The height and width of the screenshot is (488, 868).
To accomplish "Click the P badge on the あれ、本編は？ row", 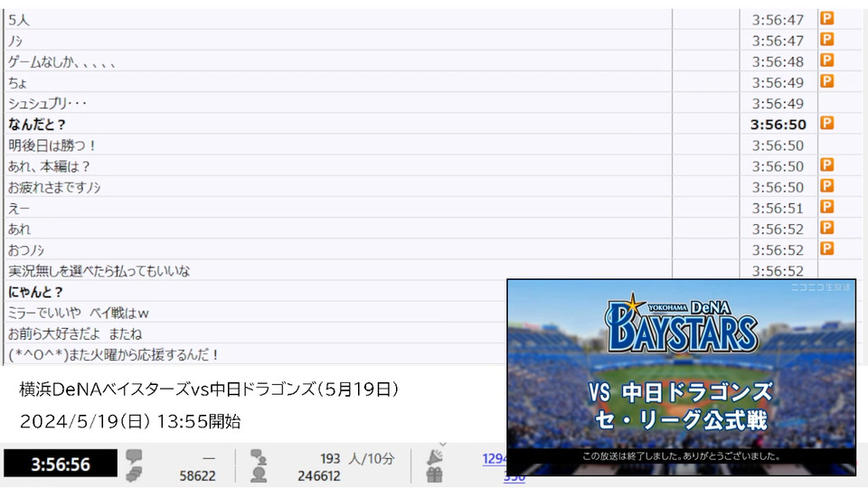I will (826, 165).
